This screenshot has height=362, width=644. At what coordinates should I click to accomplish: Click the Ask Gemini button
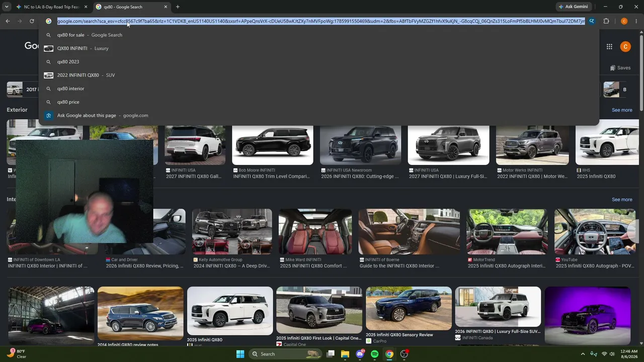click(x=573, y=7)
